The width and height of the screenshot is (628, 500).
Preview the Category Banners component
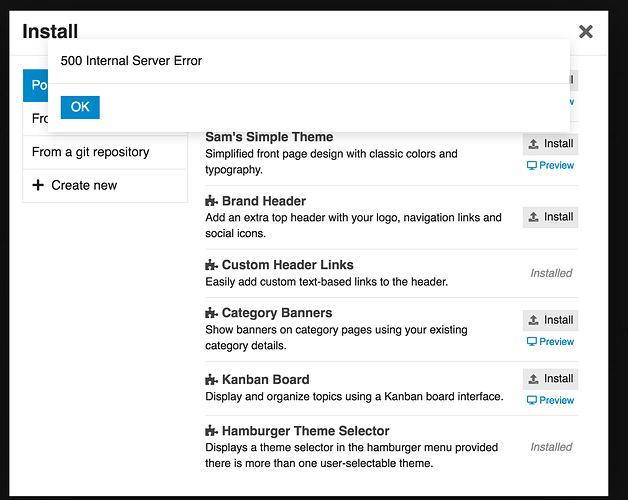(550, 341)
